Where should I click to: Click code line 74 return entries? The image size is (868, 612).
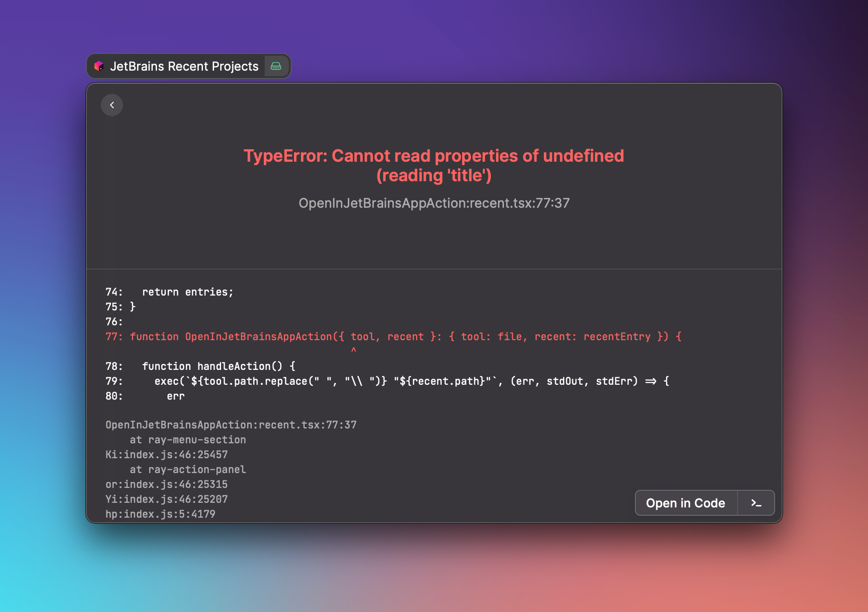(170, 292)
